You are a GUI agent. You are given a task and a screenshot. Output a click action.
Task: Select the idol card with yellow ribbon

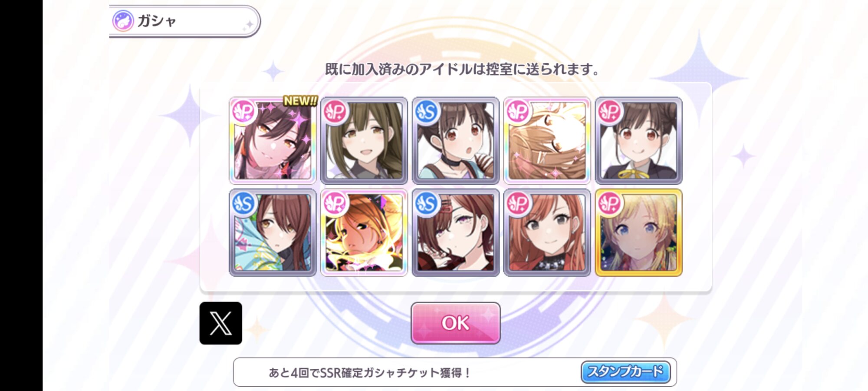[638, 140]
